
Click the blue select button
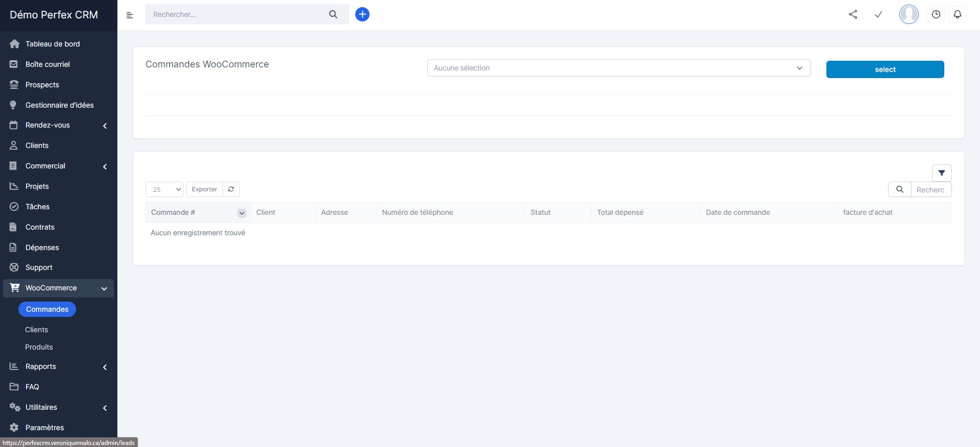(x=885, y=69)
